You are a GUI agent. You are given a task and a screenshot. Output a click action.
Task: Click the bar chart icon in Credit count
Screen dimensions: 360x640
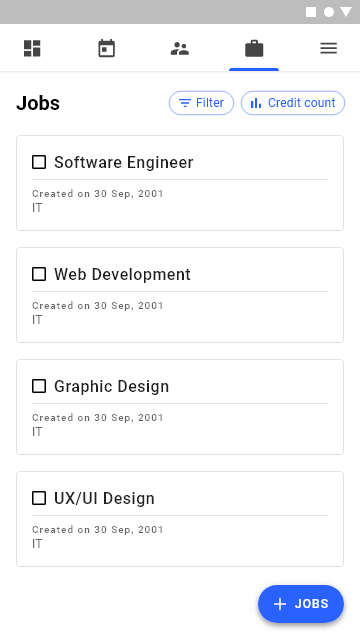pos(256,103)
